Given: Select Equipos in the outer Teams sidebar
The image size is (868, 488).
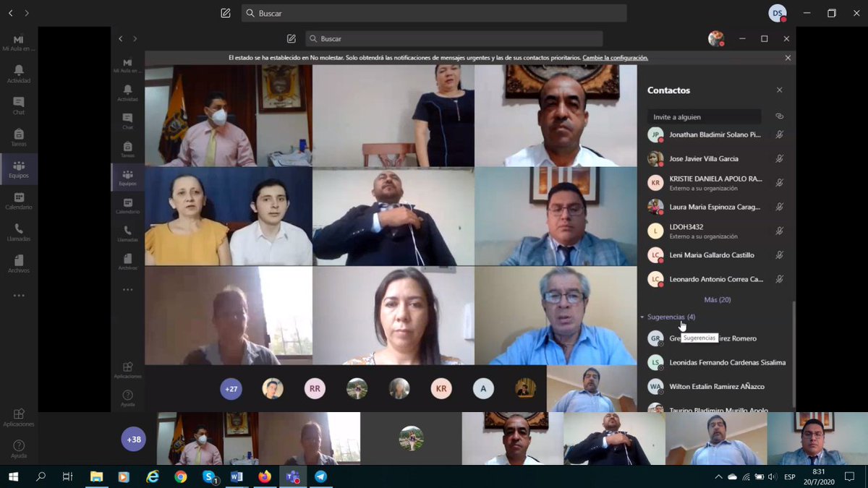Looking at the screenshot, I should 19,169.
